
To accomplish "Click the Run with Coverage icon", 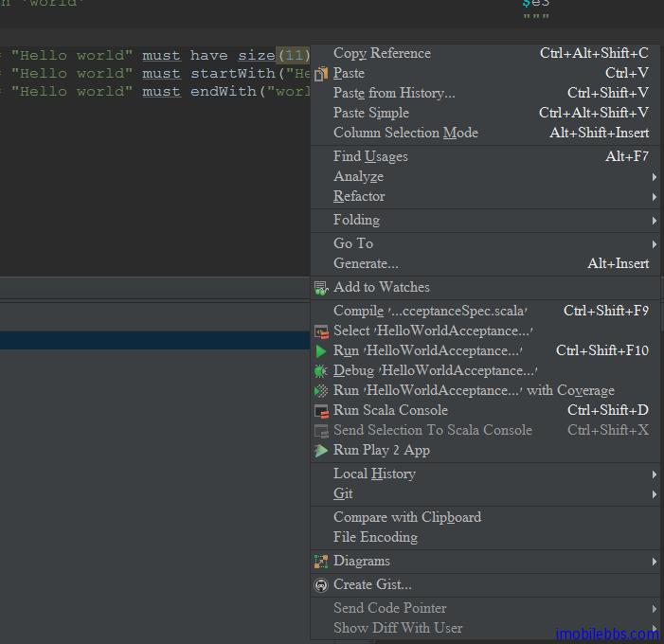I will [321, 391].
